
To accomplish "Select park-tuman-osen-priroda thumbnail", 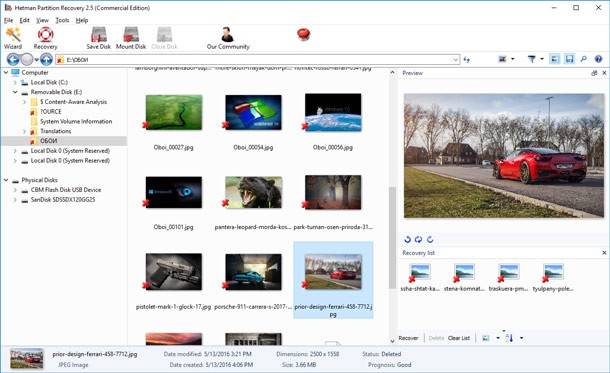I will [333, 192].
